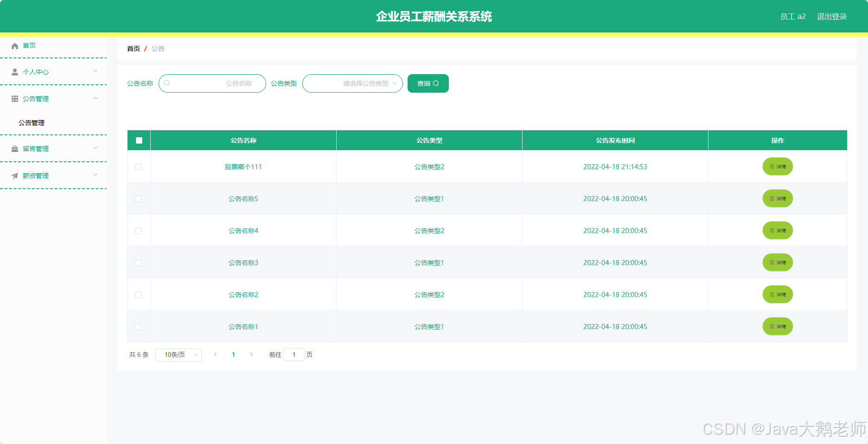
Task: Click the grid icon beside 公告管理
Action: pyautogui.click(x=15, y=99)
